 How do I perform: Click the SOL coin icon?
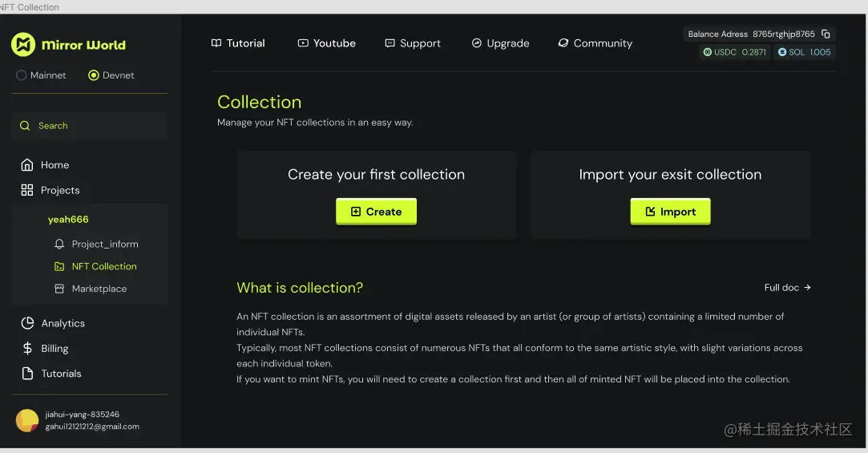(782, 52)
